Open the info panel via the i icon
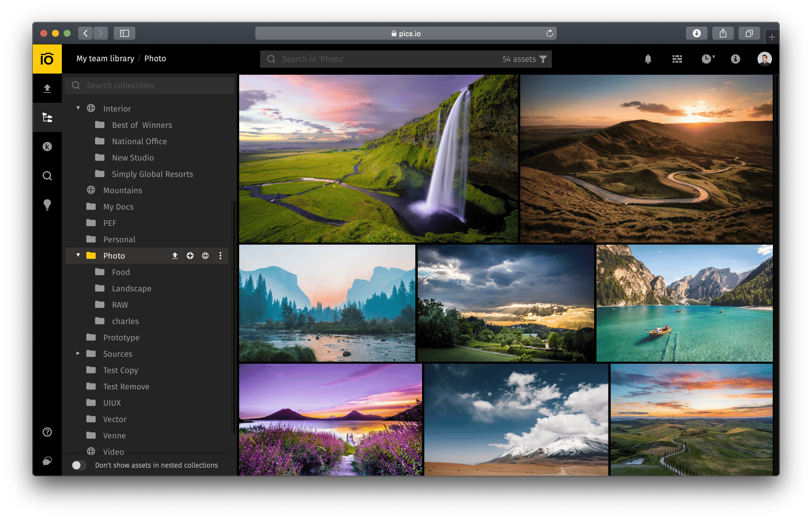 tap(736, 59)
